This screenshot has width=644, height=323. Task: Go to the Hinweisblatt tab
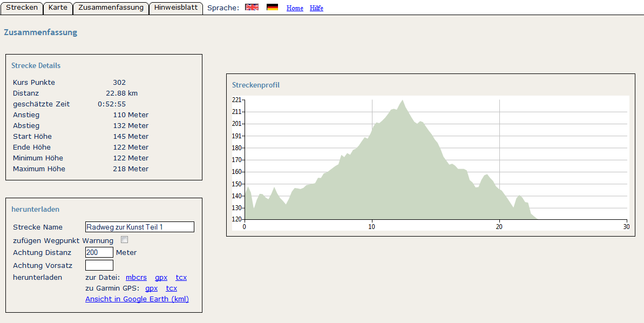(x=176, y=8)
